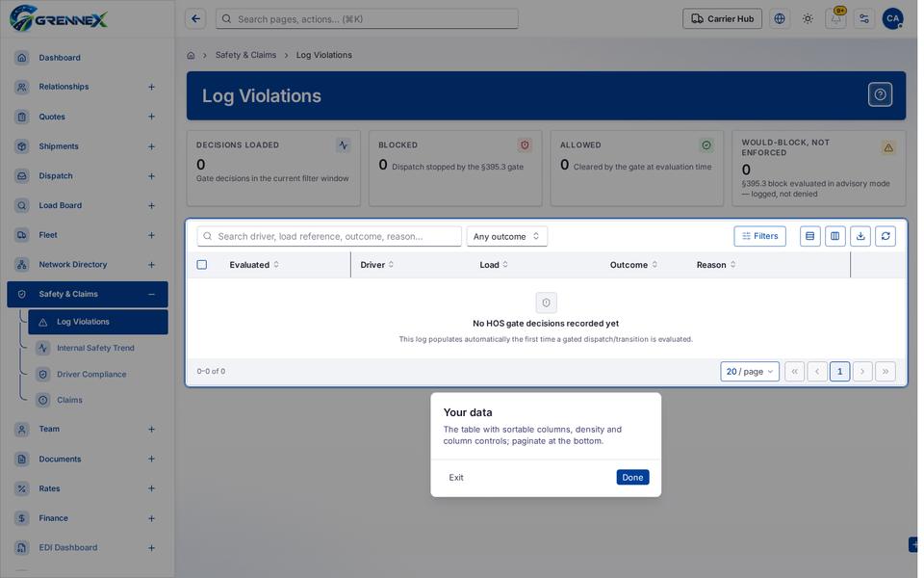The width and height of the screenshot is (924, 578).
Task: Open the display settings sliders icon
Action: 864,19
